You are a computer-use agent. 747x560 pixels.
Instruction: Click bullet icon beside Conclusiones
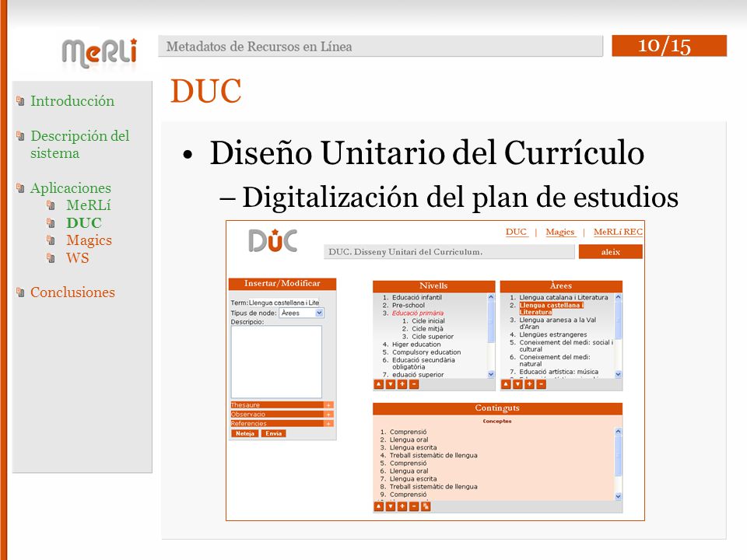[x=20, y=292]
